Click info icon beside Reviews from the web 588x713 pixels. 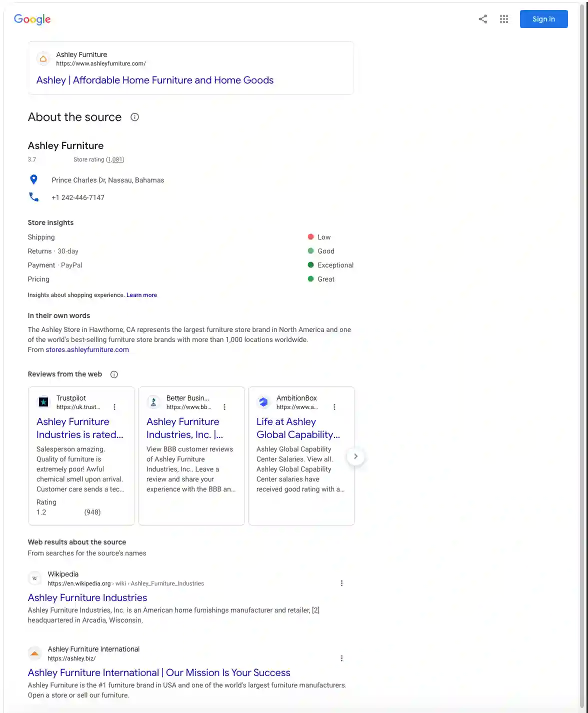click(x=114, y=374)
